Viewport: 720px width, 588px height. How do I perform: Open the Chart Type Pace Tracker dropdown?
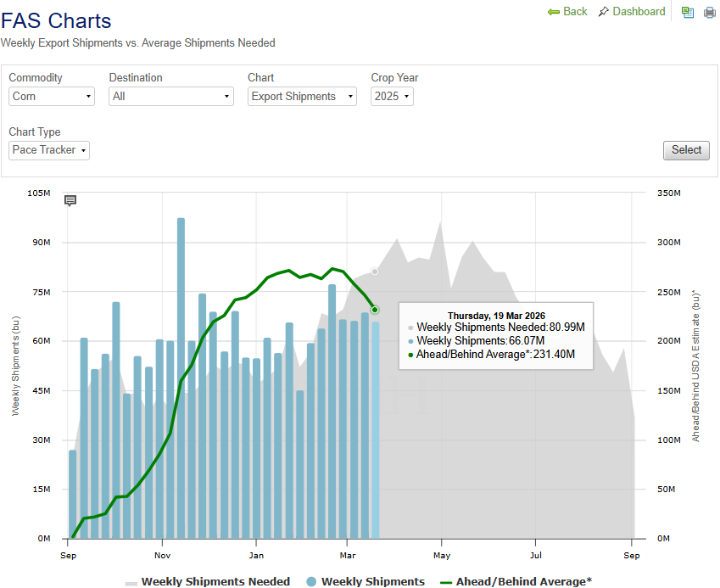[49, 150]
